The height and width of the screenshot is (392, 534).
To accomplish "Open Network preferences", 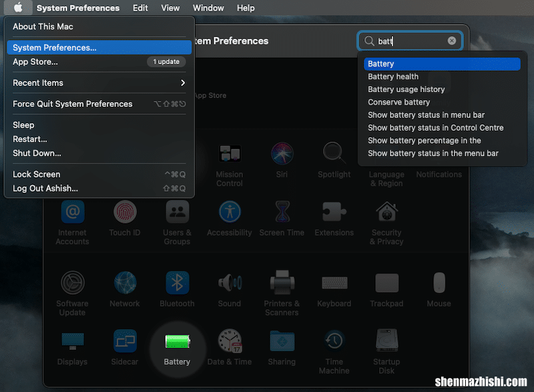I will pyautogui.click(x=125, y=282).
